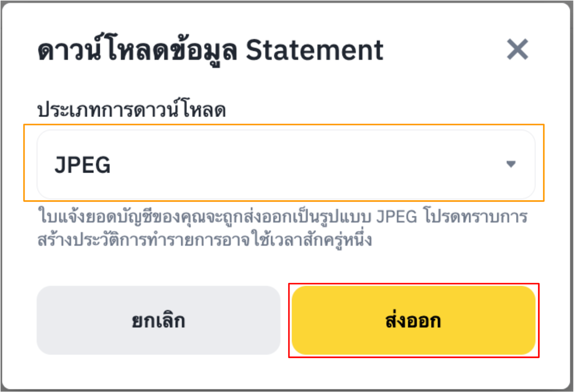
Task: Export the statement with ส่งออก
Action: 413,320
